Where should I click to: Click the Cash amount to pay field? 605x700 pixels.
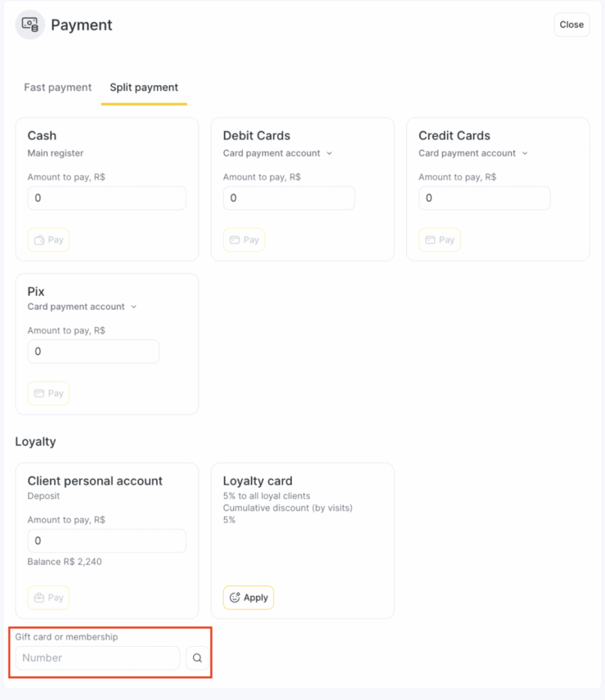(107, 198)
